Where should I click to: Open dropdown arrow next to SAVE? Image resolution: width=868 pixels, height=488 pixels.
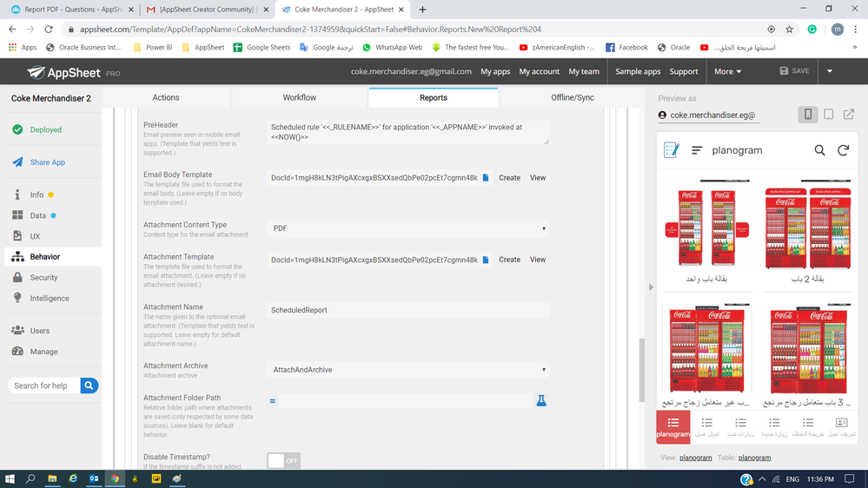click(x=829, y=71)
